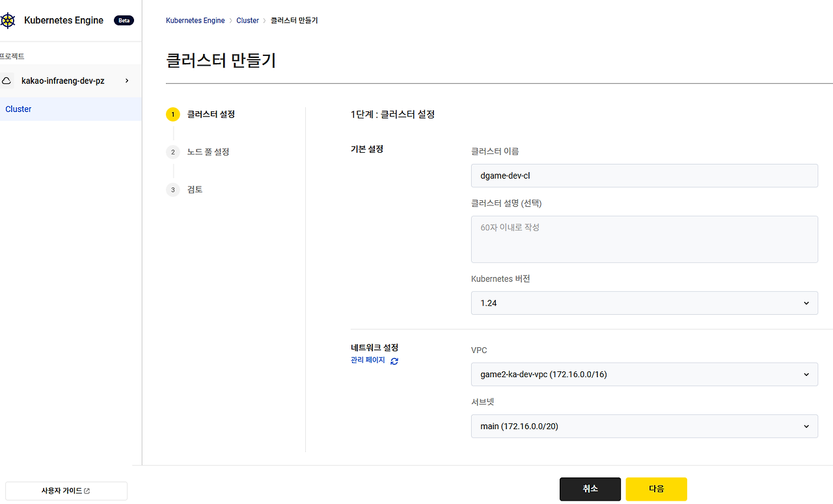This screenshot has height=504, width=833.
Task: Click the step 2 circle indicator
Action: click(172, 152)
